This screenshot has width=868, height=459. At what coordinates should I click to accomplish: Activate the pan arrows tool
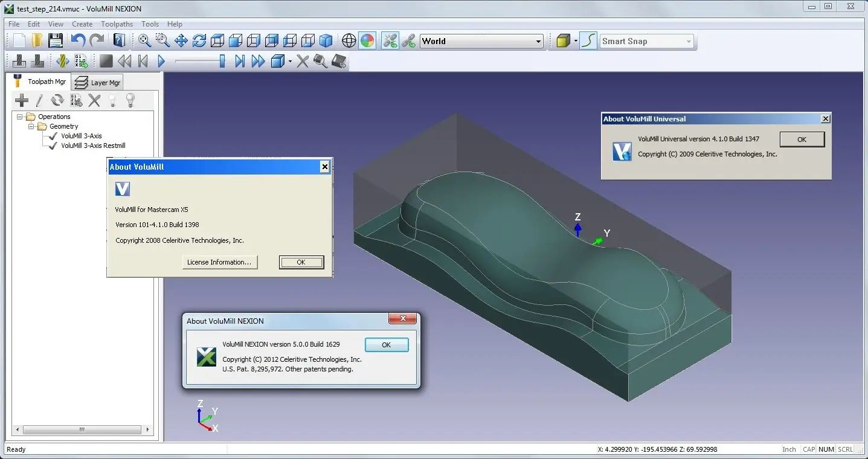click(x=181, y=40)
